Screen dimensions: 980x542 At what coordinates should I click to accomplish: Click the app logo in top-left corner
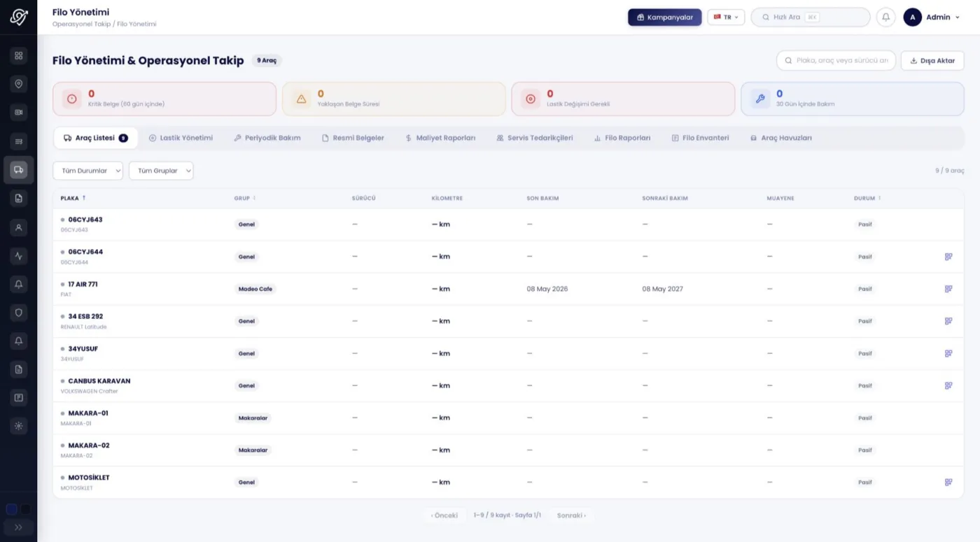pos(19,17)
